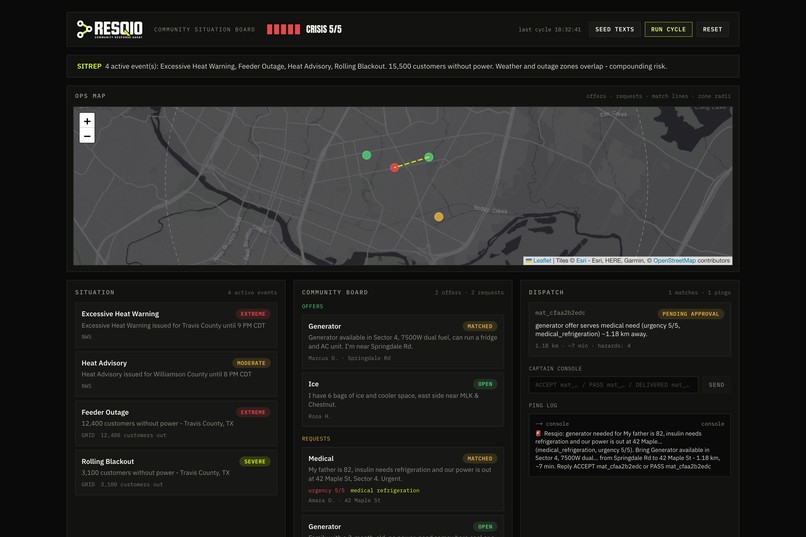
Task: Select the yellow marker on map
Action: coord(438,217)
